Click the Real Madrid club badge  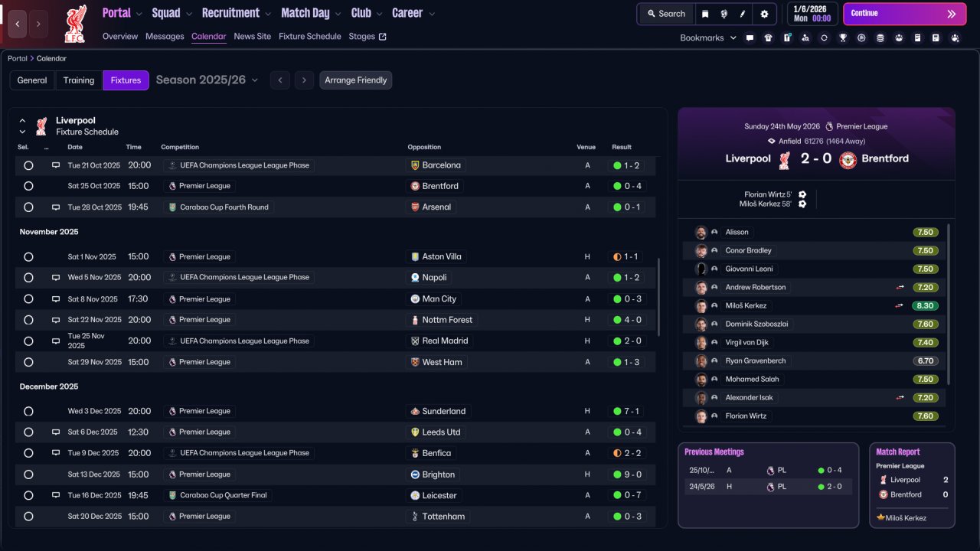point(415,341)
